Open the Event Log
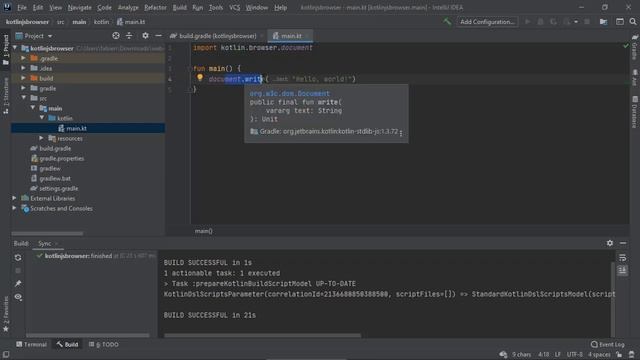Viewport: 640px width, 360px height. pos(607,344)
